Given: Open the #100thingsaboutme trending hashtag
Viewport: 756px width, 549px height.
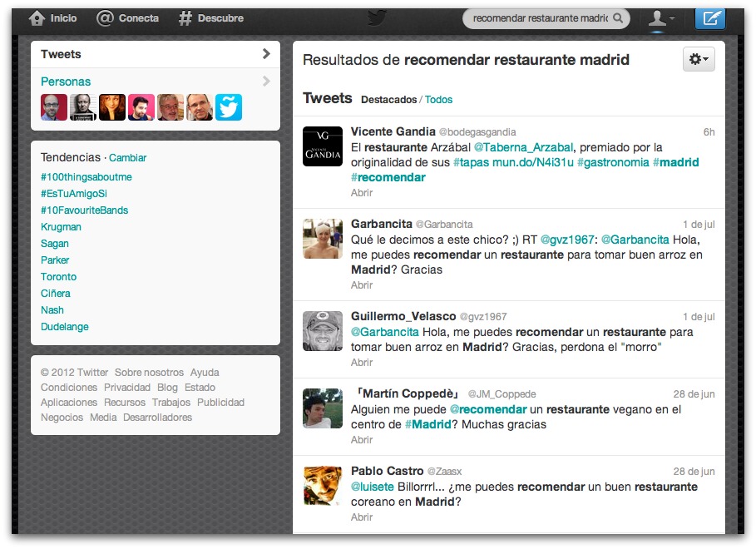Looking at the screenshot, I should [86, 177].
